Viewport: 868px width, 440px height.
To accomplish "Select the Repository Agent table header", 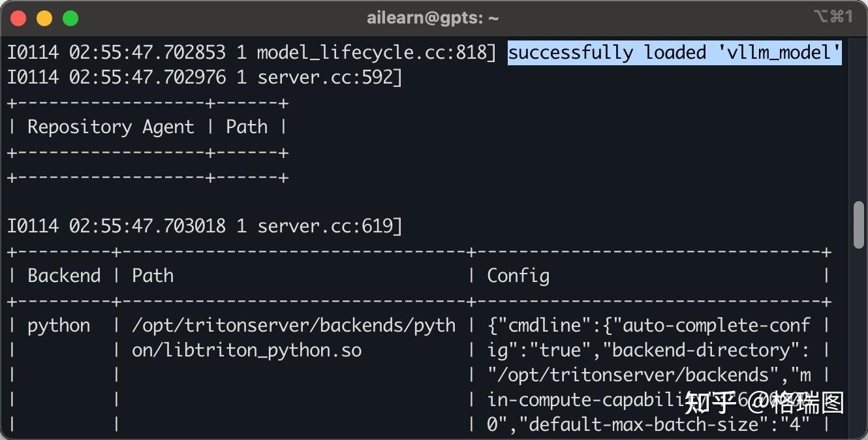I will click(x=110, y=127).
